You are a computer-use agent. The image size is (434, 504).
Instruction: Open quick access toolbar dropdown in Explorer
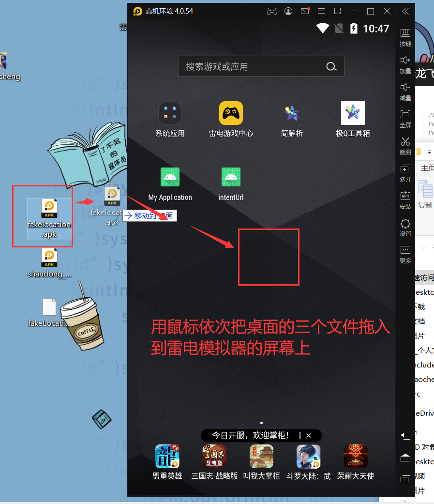(x=429, y=152)
